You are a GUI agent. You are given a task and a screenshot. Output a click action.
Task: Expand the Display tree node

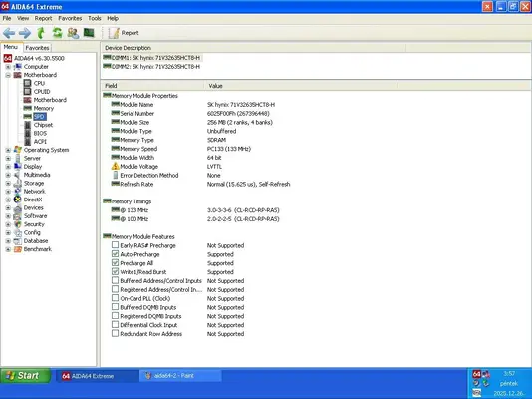pos(8,167)
